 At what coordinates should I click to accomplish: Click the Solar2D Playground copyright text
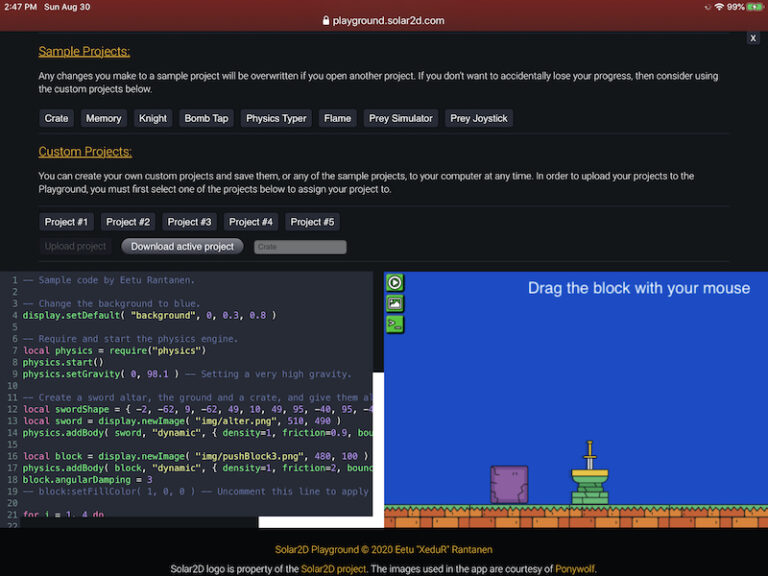(384, 550)
